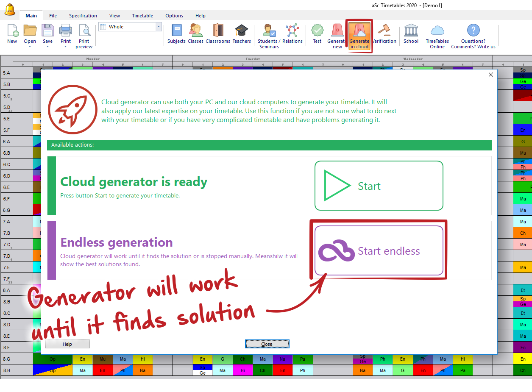Open the School settings icon

[x=411, y=31]
